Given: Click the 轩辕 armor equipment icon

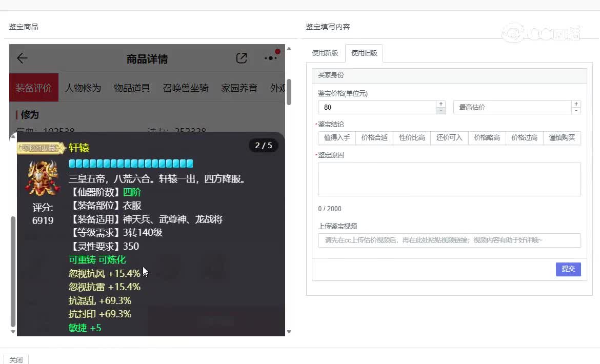Looking at the screenshot, I should tap(43, 178).
